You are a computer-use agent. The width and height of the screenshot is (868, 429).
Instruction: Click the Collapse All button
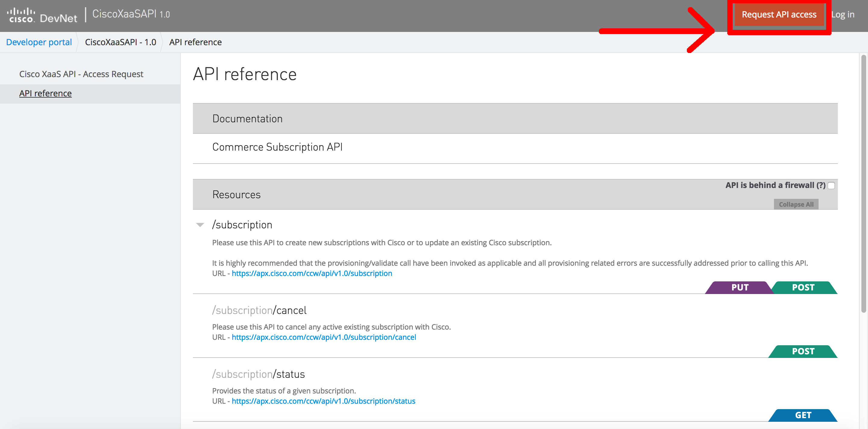point(796,204)
